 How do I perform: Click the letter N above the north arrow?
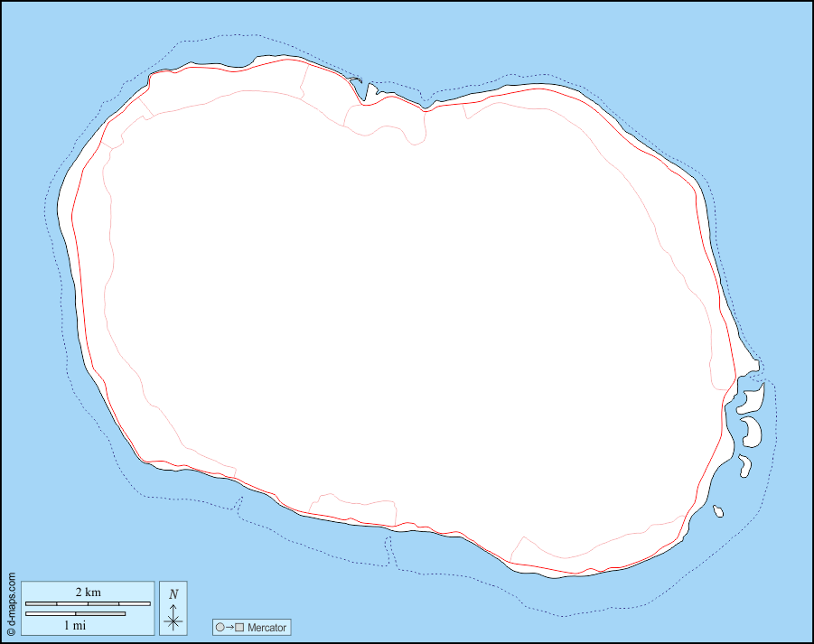click(173, 593)
